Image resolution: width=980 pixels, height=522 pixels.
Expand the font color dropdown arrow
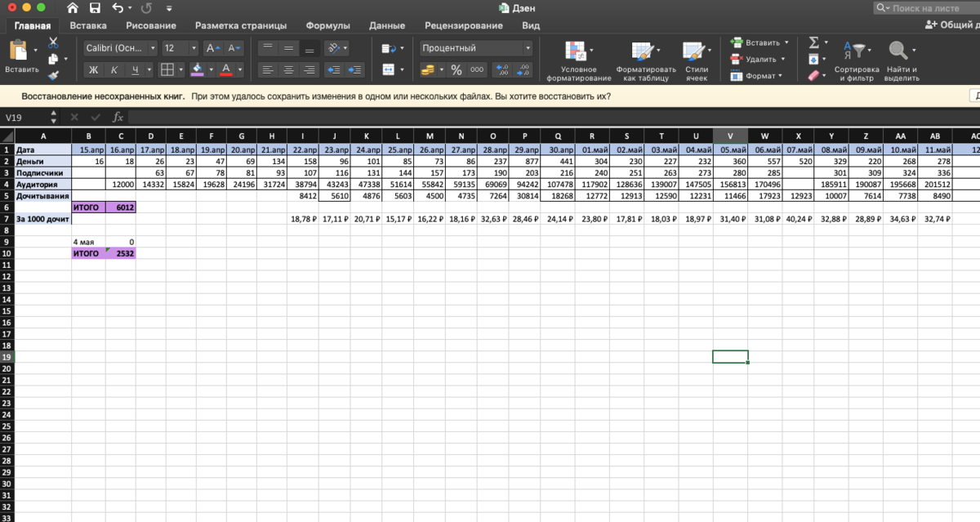(240, 69)
